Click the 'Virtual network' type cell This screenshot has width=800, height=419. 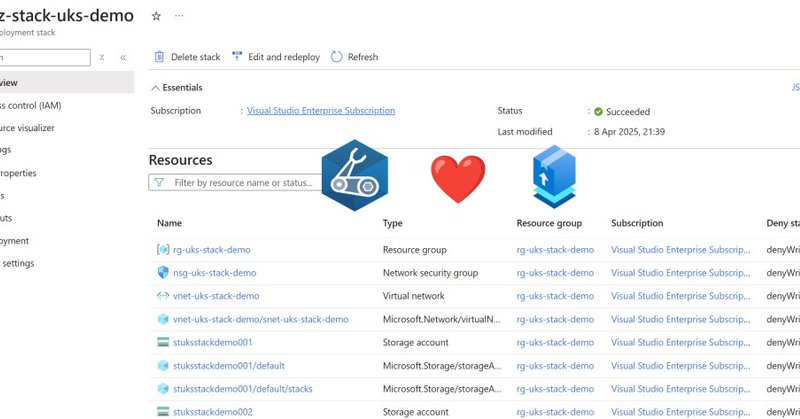tap(414, 295)
